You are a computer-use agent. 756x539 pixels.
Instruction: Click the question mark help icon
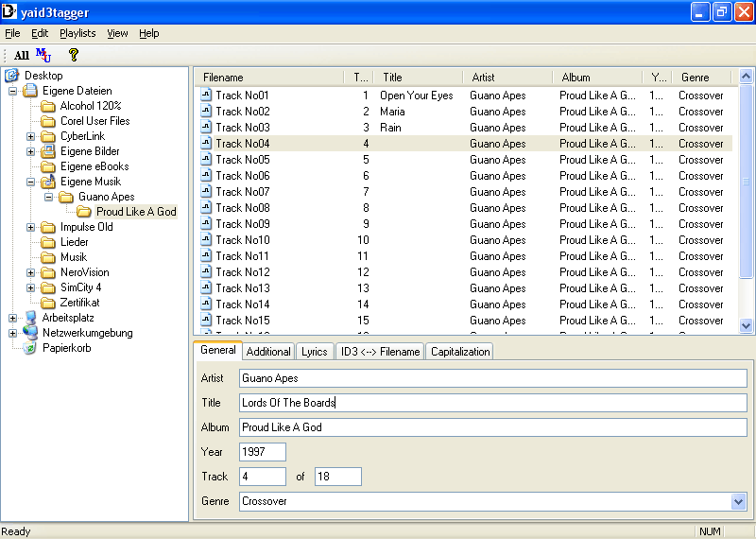click(73, 55)
